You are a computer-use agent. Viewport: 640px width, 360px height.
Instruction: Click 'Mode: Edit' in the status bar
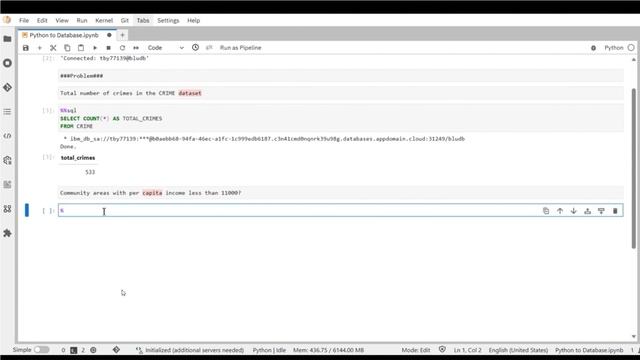click(x=416, y=350)
